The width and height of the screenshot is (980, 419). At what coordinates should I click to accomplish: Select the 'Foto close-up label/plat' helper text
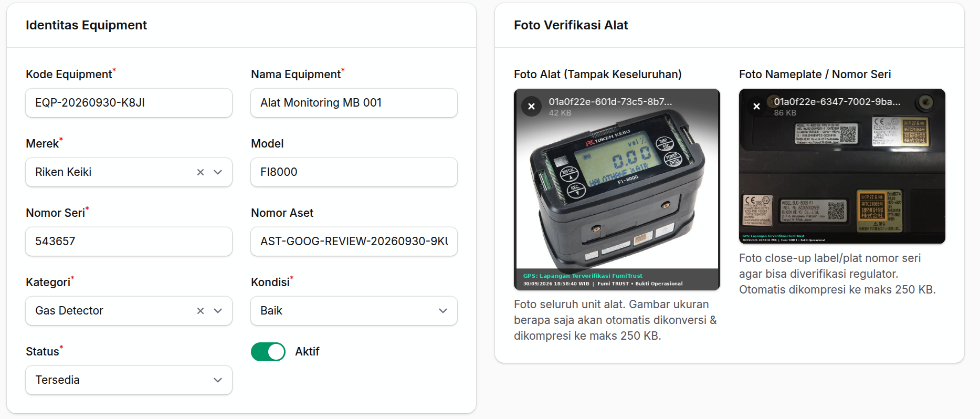pyautogui.click(x=837, y=274)
